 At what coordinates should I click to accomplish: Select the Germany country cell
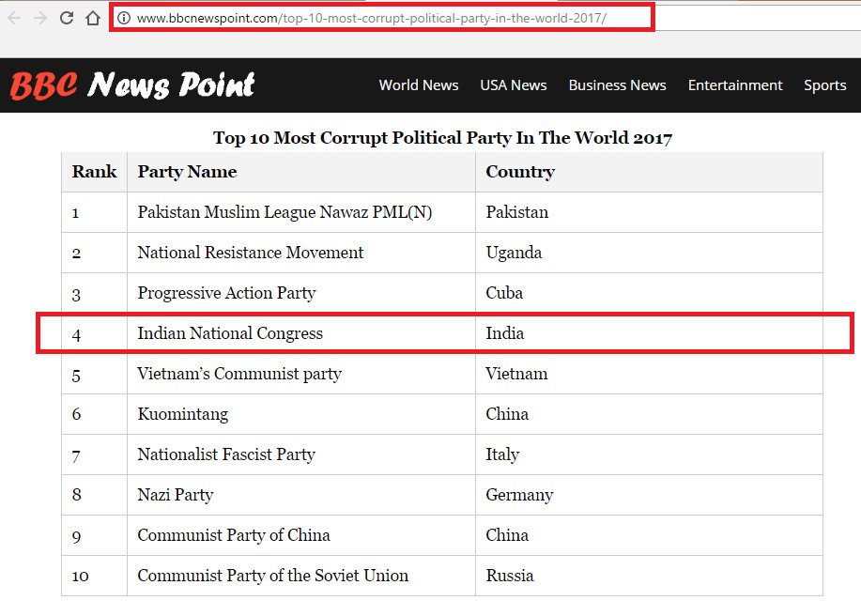[649, 495]
